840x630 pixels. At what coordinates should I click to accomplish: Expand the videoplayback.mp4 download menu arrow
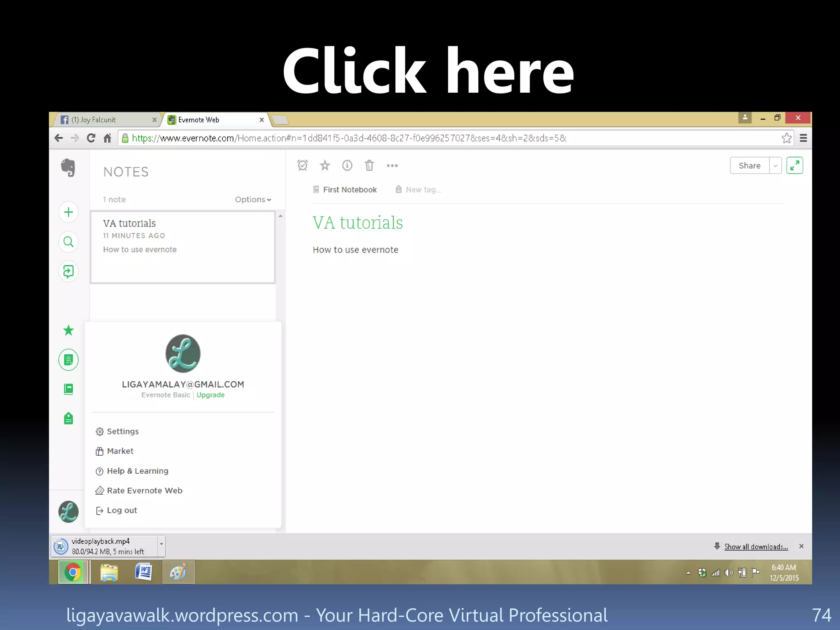[161, 544]
